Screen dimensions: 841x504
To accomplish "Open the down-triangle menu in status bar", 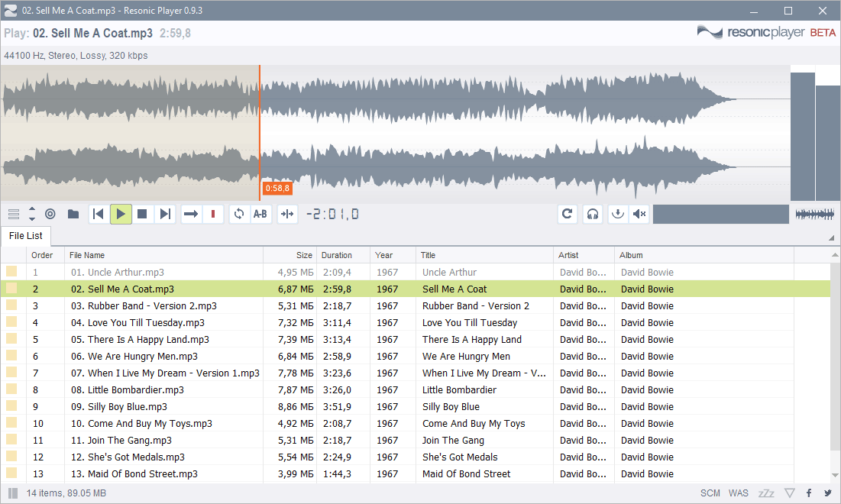I will [x=790, y=493].
